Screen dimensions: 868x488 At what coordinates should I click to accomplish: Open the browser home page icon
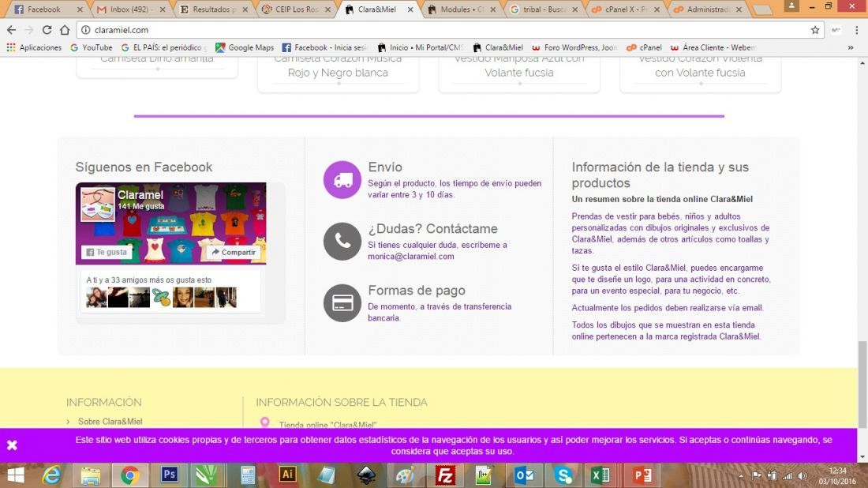(65, 30)
